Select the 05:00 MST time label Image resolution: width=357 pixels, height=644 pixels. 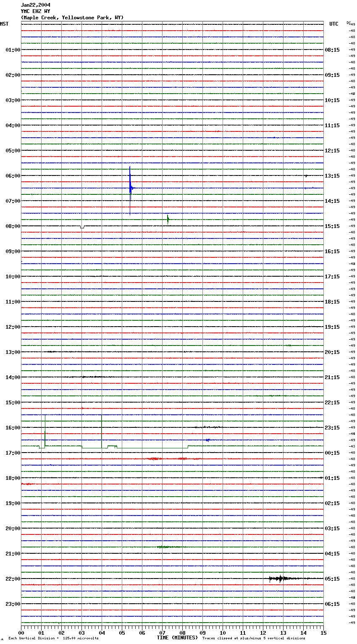click(x=13, y=151)
